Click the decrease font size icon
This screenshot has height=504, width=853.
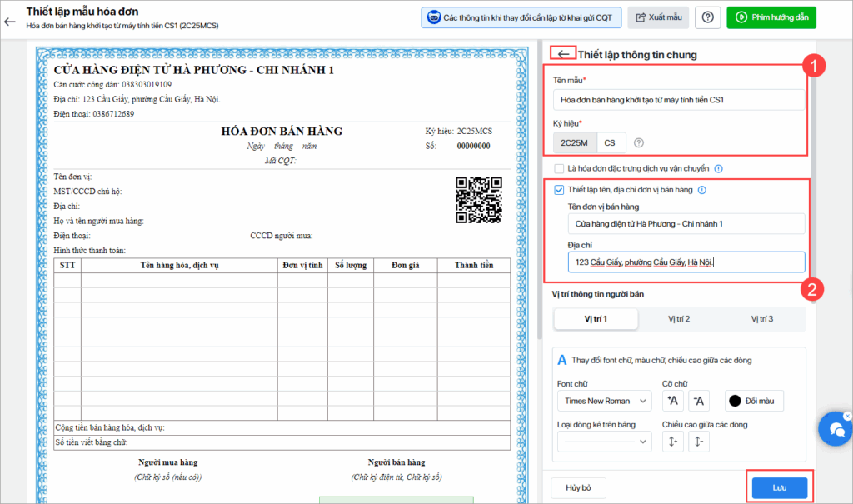(700, 401)
